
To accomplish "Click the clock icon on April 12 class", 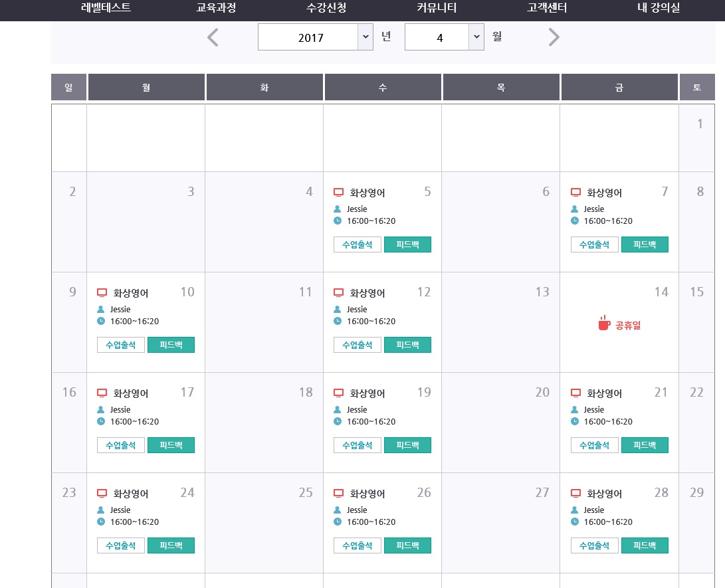I will coord(338,322).
